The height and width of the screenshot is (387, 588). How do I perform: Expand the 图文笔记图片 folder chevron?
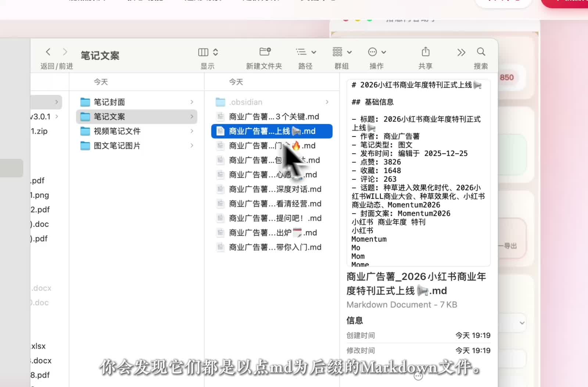(x=192, y=146)
